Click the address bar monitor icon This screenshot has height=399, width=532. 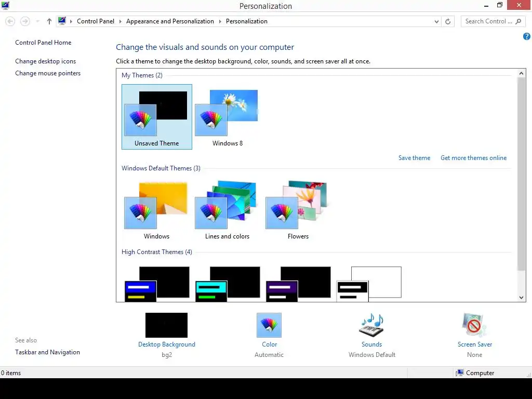click(62, 21)
